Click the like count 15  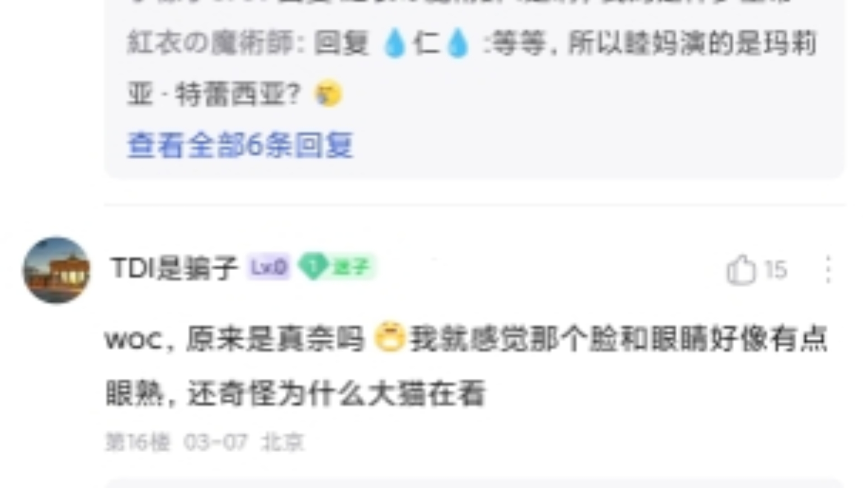[x=776, y=270]
